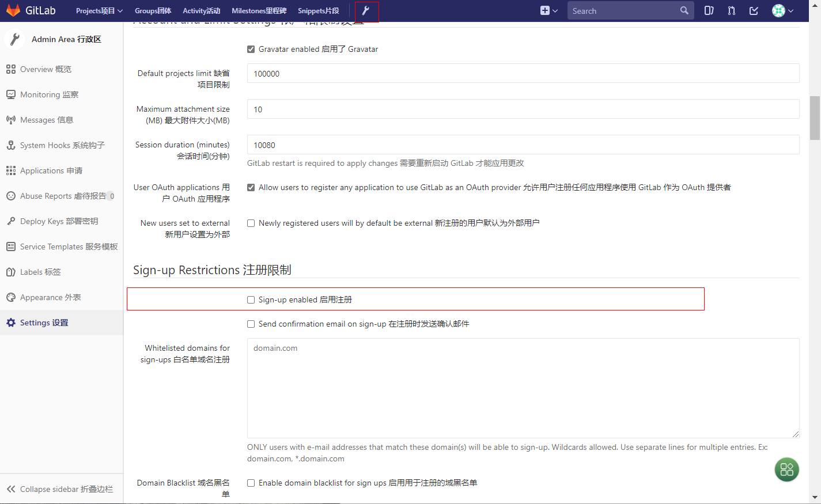
Task: Open the Todos checkmark icon
Action: pos(754,10)
